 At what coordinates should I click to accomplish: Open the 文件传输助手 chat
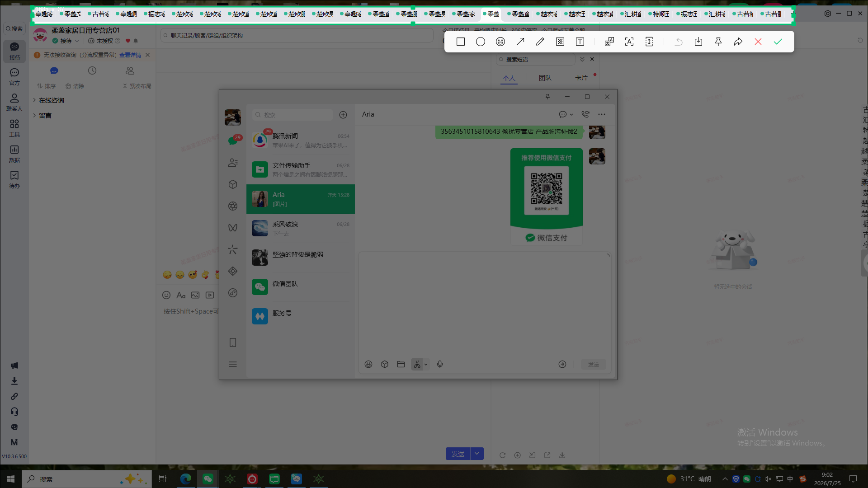301,169
